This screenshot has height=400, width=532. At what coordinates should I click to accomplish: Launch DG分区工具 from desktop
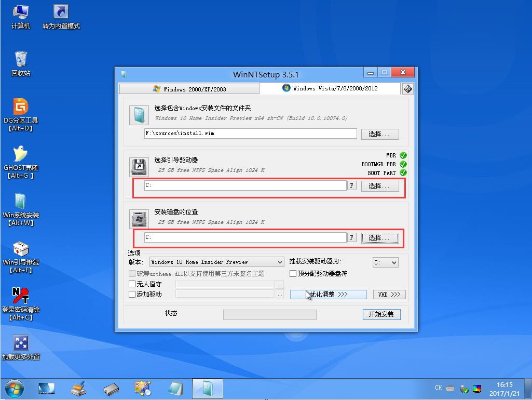pos(21,115)
